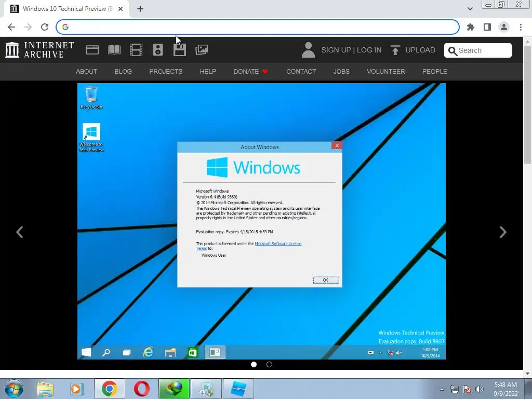The height and width of the screenshot is (399, 532).
Task: Open the Audio speaker icon
Action: pos(158,50)
